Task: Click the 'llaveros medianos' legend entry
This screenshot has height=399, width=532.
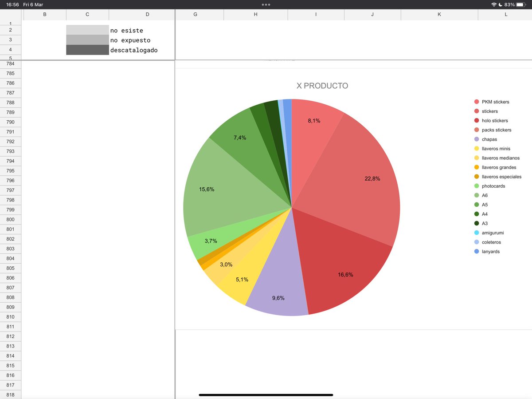Action: tap(497, 158)
